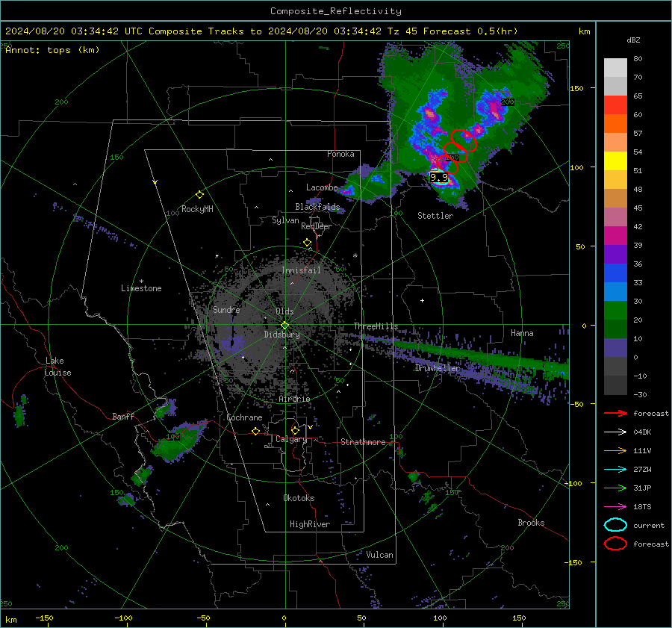Viewport: 672px width, 628px height.
Task: Click the Composite Tracks timestamp header line
Action: coord(261,31)
